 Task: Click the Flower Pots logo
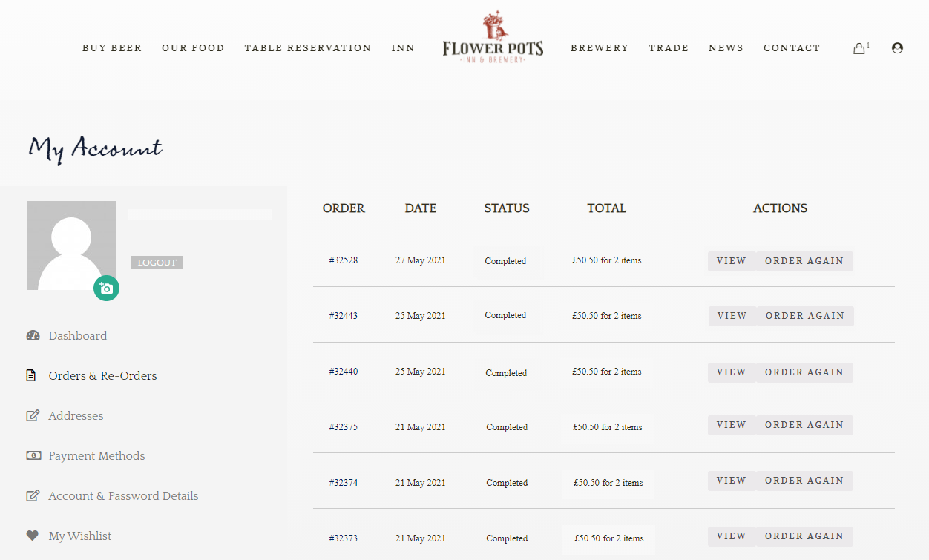493,39
